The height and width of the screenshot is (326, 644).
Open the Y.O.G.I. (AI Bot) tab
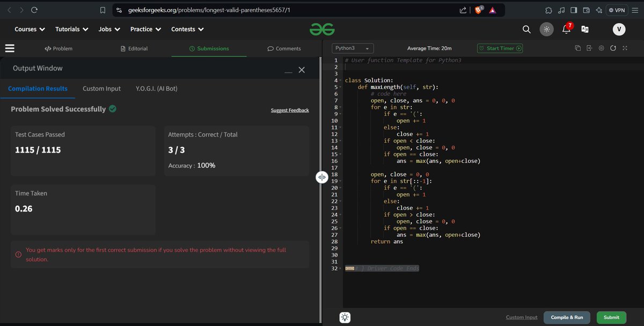(157, 89)
